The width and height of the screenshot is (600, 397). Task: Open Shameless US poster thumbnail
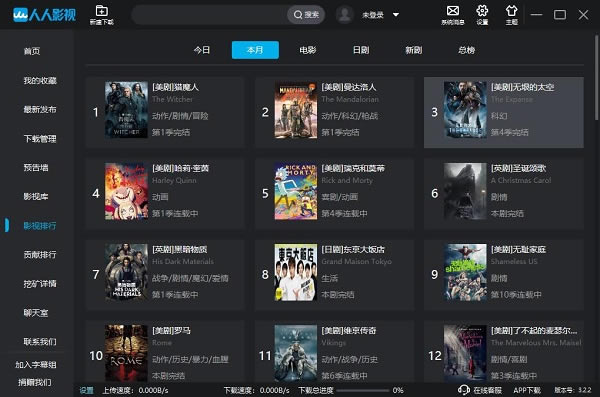465,272
